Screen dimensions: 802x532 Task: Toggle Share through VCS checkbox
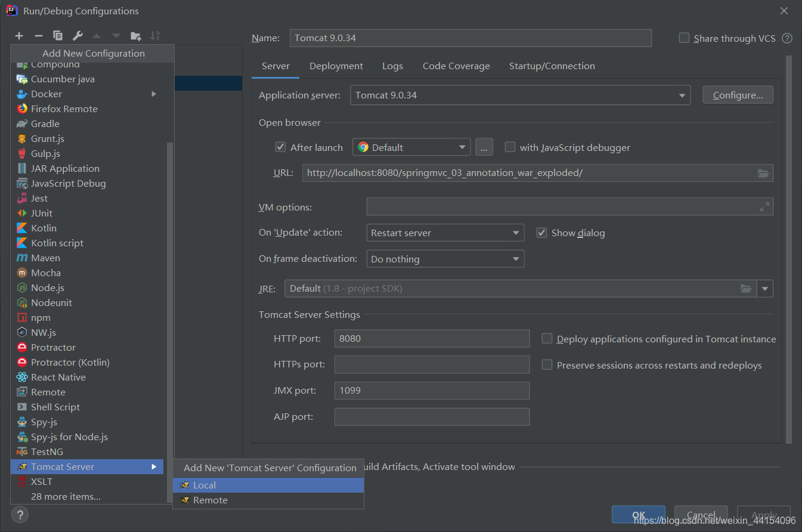684,38
